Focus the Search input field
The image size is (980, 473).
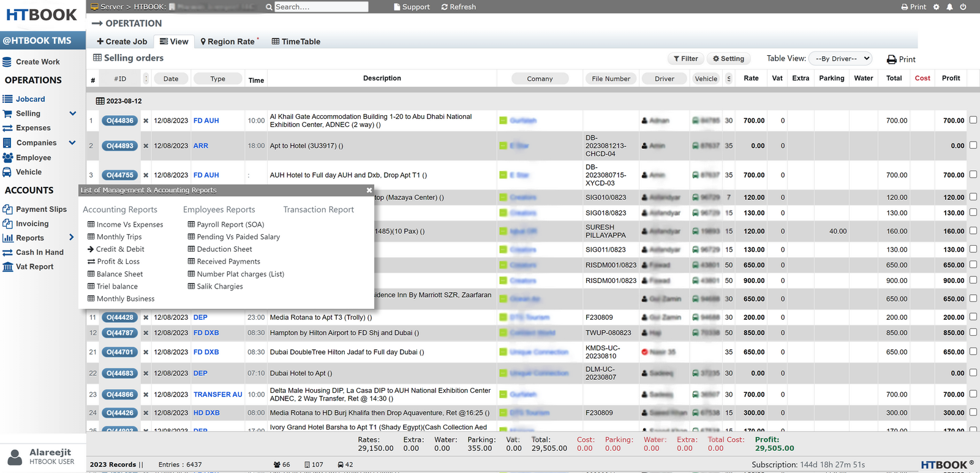[320, 7]
